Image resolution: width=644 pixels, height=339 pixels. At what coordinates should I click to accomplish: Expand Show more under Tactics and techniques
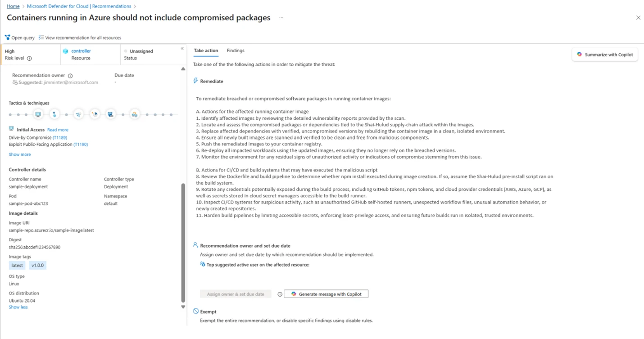click(x=19, y=154)
